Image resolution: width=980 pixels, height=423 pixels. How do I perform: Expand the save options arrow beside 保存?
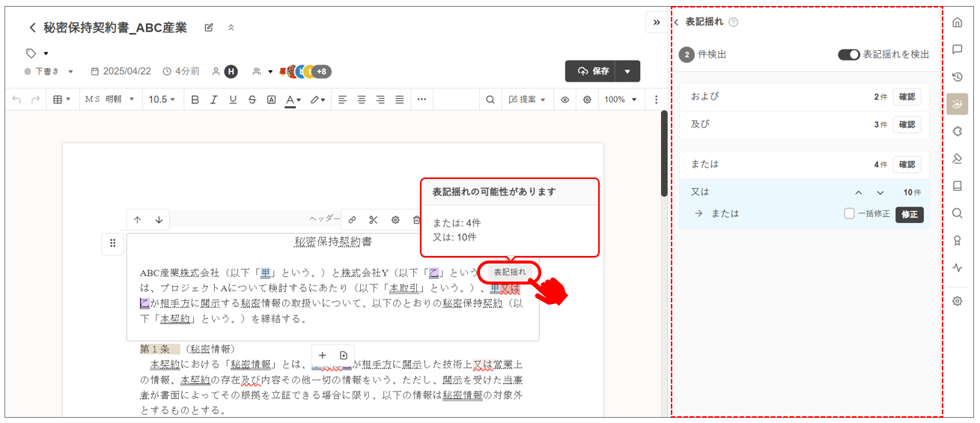click(627, 71)
